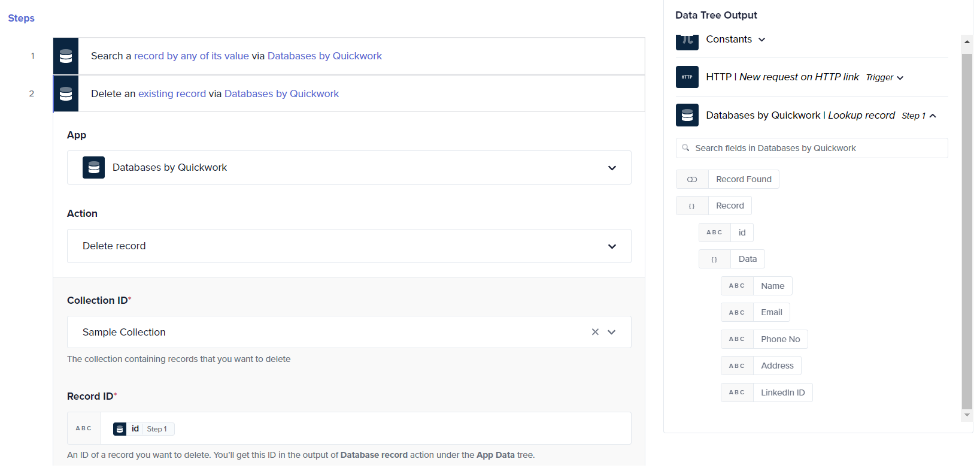The image size is (980, 474).
Task: Click the ABC icon in Record ID field
Action: coord(84,428)
